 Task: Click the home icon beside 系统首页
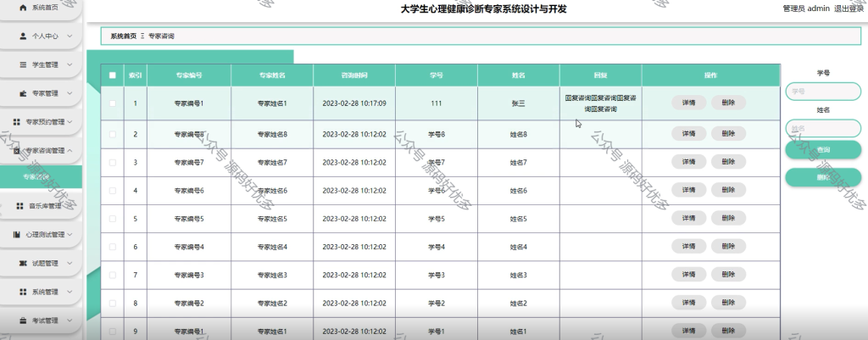[23, 8]
